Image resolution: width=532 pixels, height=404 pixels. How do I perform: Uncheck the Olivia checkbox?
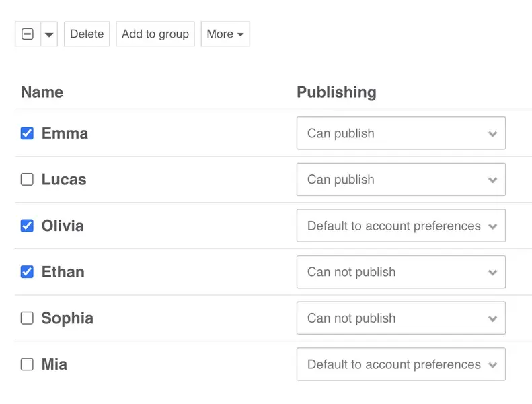click(x=27, y=226)
